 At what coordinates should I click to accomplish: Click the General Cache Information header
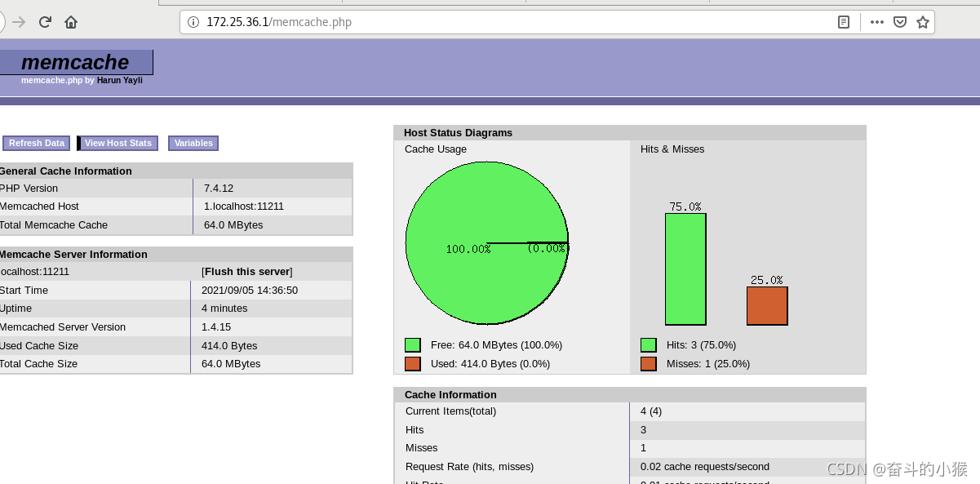pyautogui.click(x=175, y=171)
